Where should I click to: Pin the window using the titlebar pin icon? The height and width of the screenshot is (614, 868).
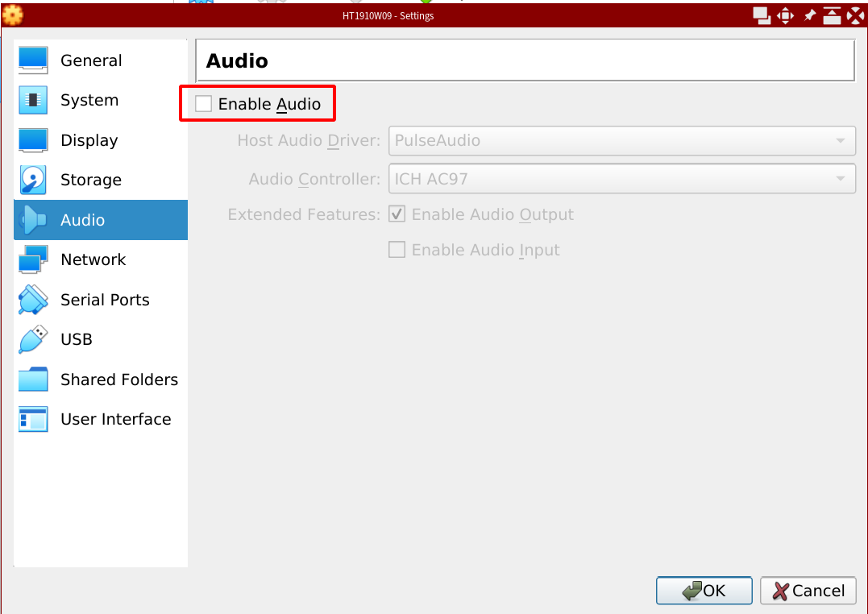tap(810, 15)
